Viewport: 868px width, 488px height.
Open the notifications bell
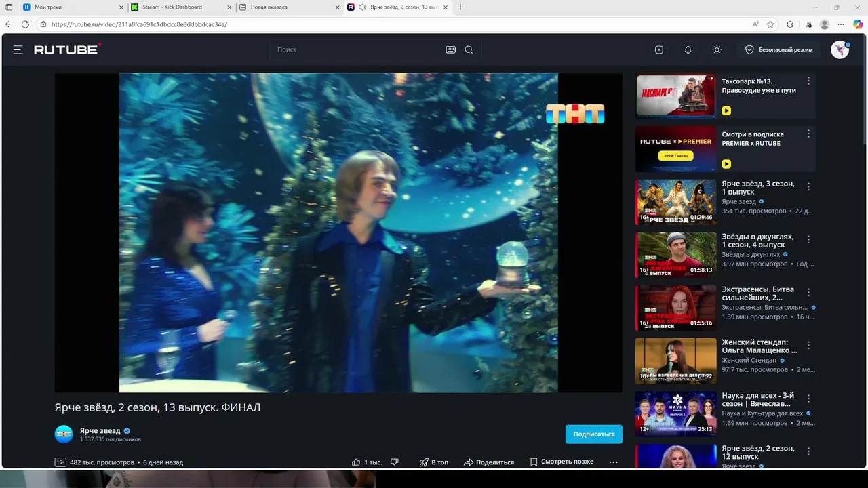[x=688, y=49]
